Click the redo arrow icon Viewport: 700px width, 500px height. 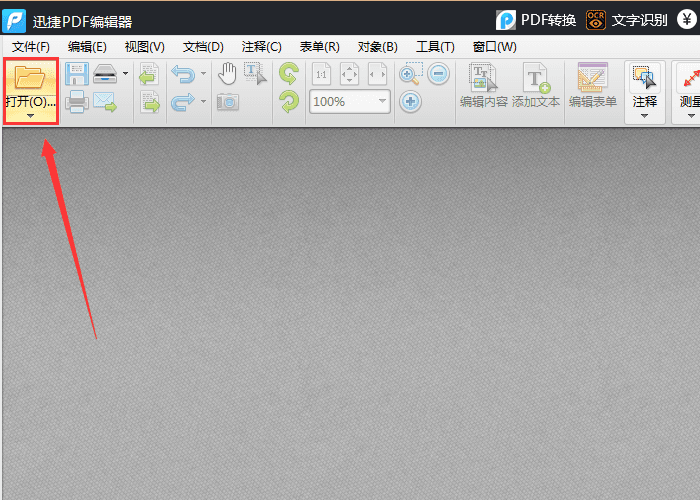pos(183,102)
